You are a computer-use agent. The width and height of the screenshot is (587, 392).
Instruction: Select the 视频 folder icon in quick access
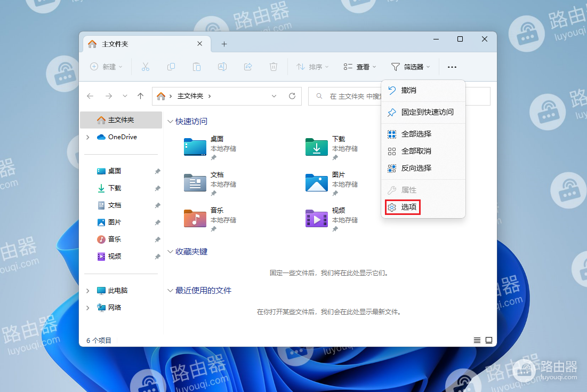[317, 218]
